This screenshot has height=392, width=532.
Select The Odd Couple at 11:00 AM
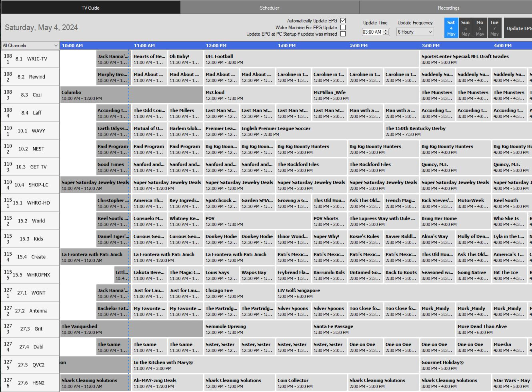click(149, 113)
